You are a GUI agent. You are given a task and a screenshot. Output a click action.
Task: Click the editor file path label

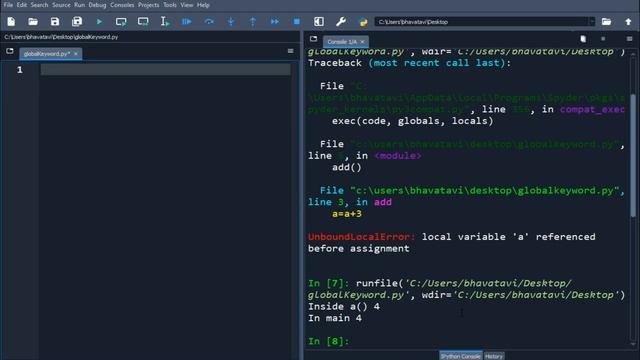(61, 37)
